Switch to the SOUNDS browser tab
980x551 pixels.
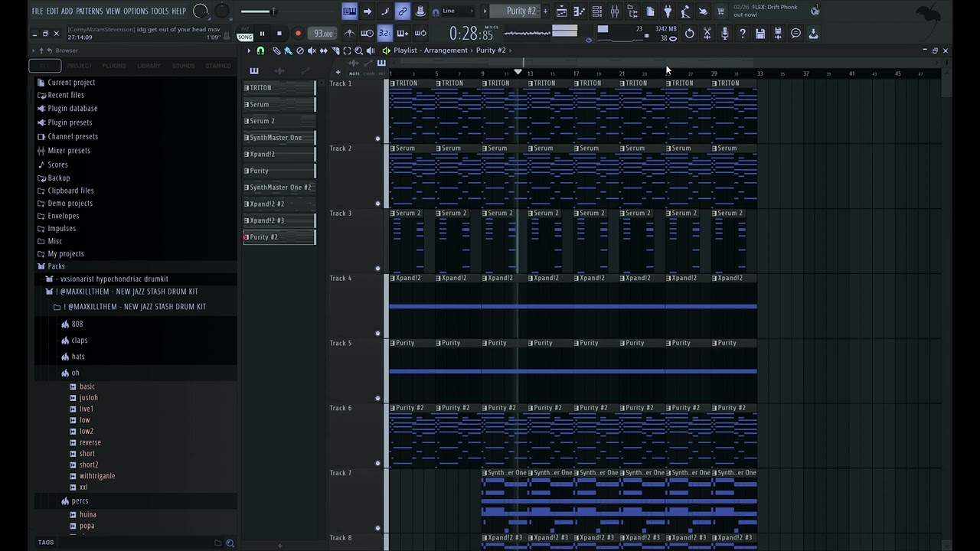point(183,66)
